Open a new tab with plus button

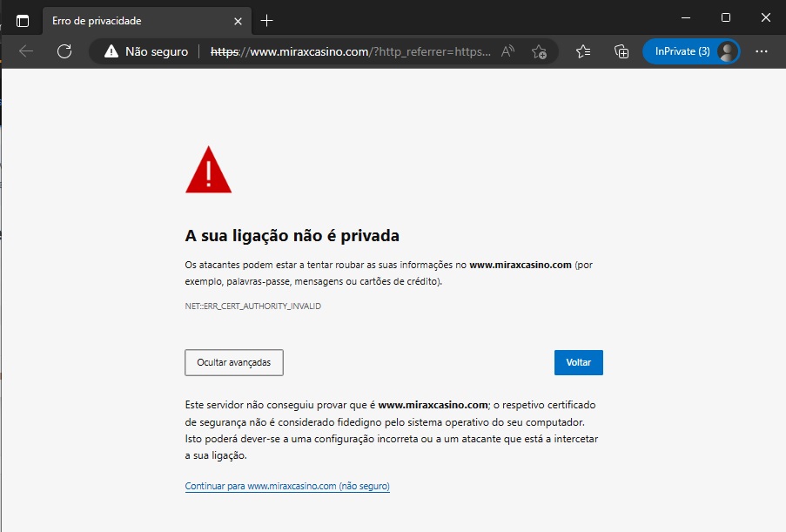coord(266,21)
